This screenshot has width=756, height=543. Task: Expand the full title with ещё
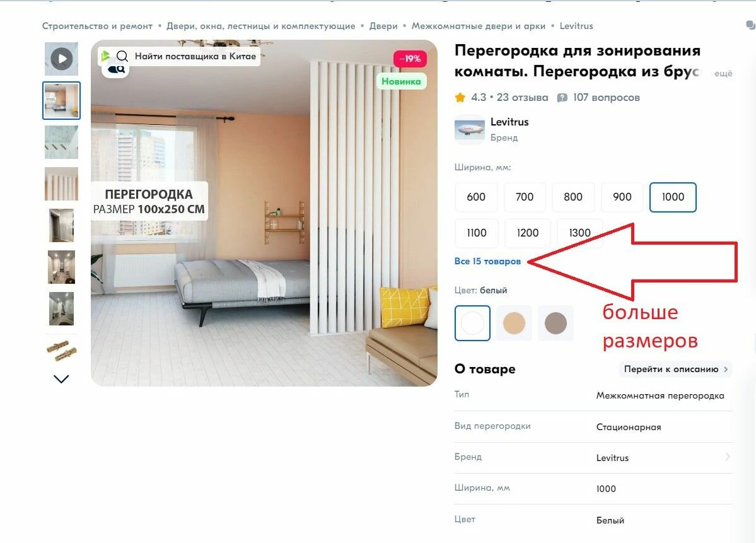[723, 73]
